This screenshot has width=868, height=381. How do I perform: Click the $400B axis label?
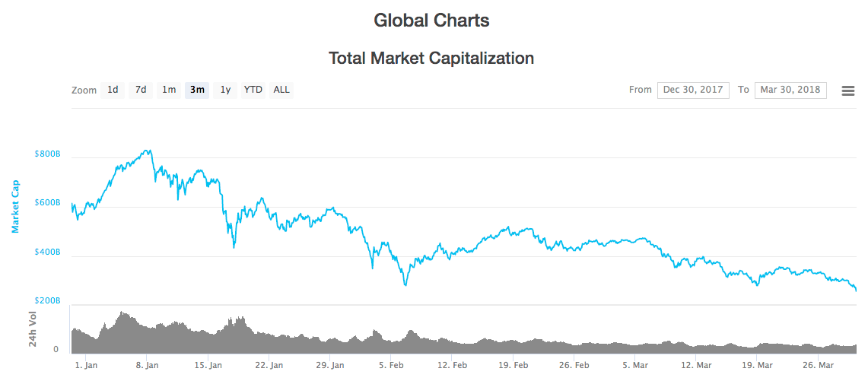coord(49,252)
